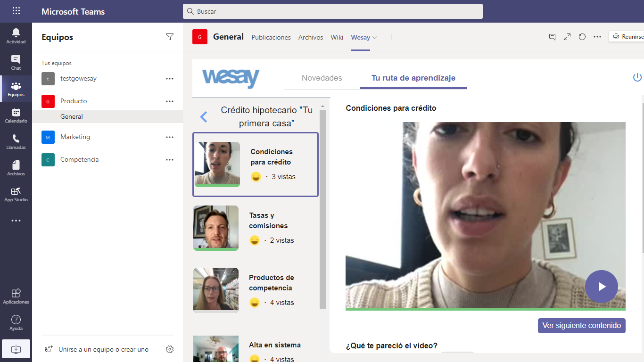Image resolution: width=644 pixels, height=362 pixels.
Task: Open Actividad in the left rail
Action: [x=16, y=36]
